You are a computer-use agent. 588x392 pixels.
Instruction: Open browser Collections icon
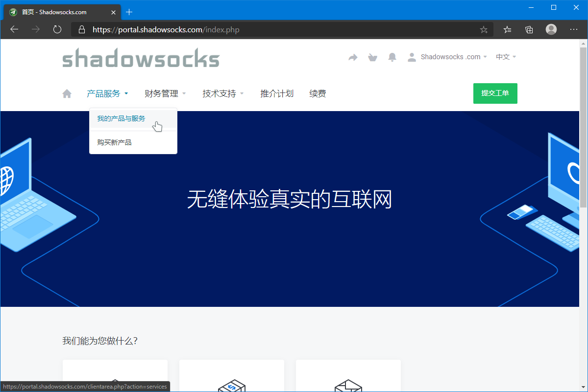529,29
